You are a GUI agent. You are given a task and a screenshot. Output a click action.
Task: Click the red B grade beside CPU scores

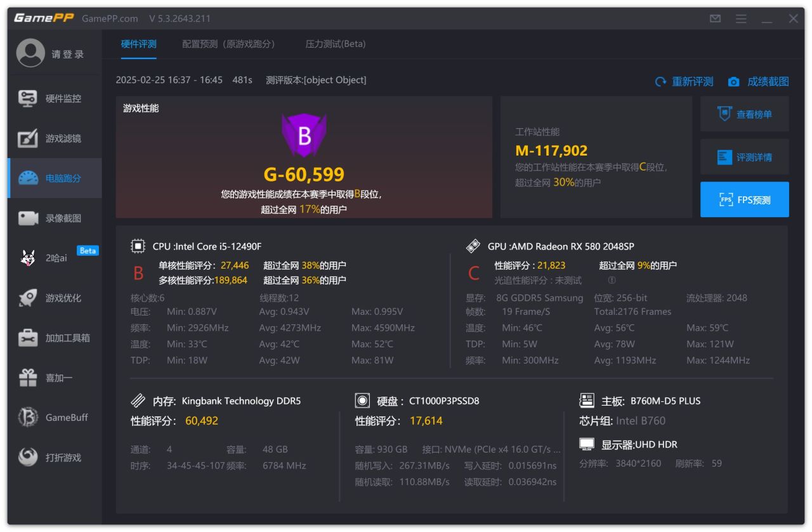(138, 273)
